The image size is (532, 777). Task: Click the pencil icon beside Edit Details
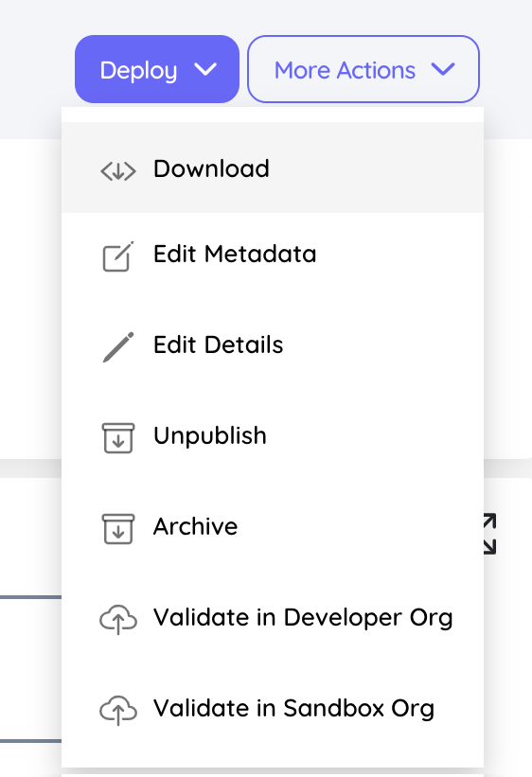(x=118, y=347)
